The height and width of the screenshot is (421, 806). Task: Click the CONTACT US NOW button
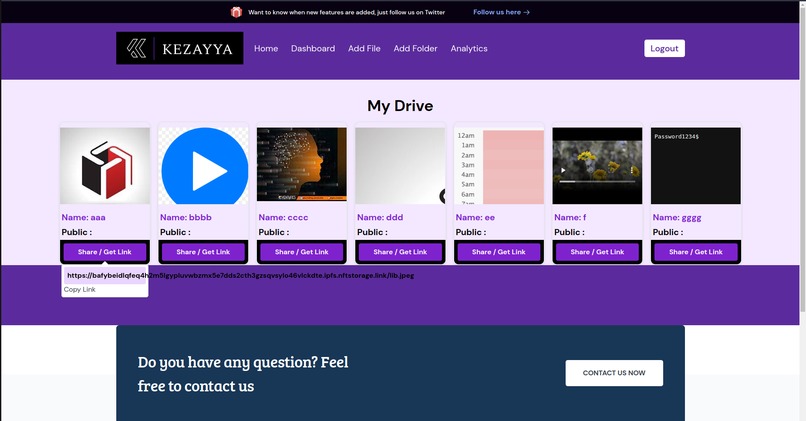[614, 373]
